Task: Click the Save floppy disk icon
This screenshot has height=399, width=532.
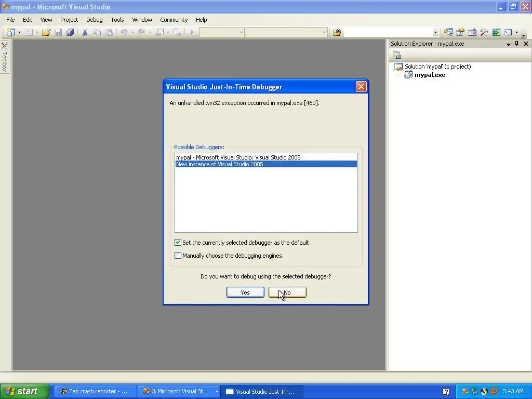Action: pos(58,32)
